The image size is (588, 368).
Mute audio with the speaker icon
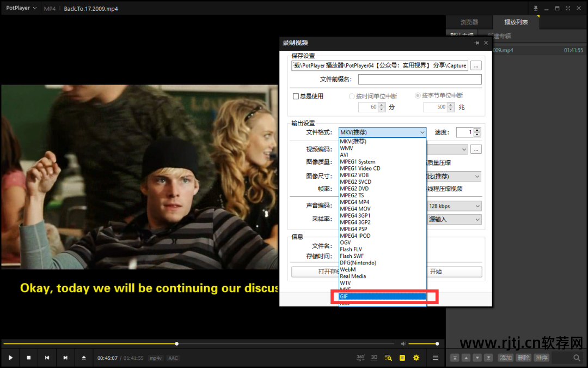click(x=403, y=343)
